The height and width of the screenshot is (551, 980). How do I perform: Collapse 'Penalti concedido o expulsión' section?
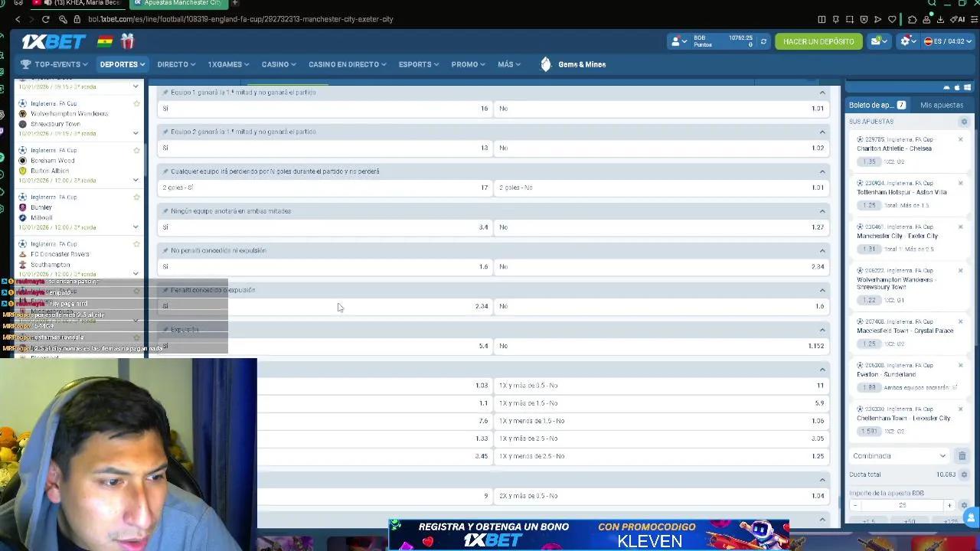point(822,290)
